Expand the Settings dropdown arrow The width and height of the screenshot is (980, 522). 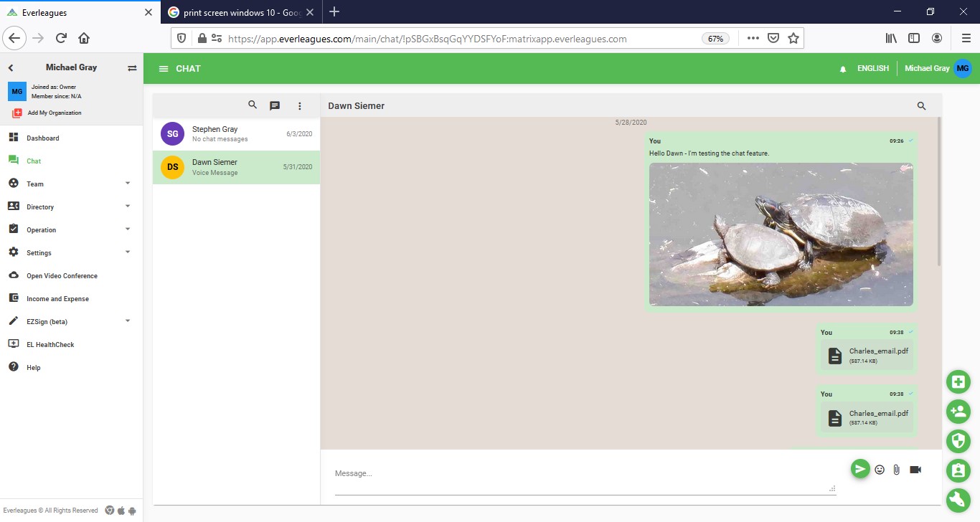[x=128, y=252]
